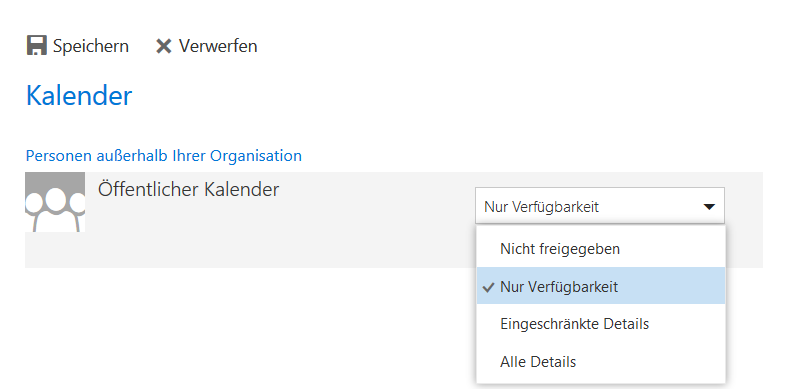Viewport: 803px width, 389px height.
Task: Click the Öffentlicher Kalender label
Action: [188, 189]
